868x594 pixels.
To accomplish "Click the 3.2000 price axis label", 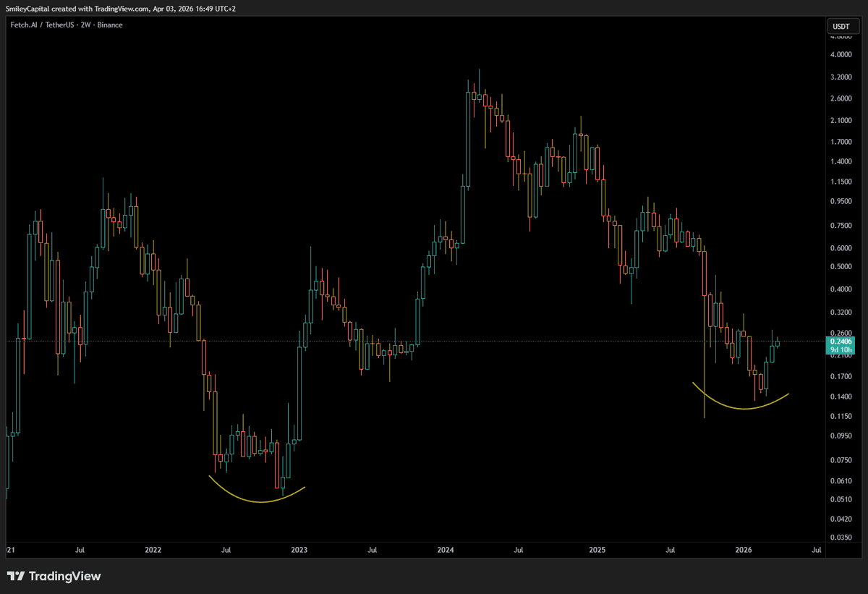I will pyautogui.click(x=841, y=77).
